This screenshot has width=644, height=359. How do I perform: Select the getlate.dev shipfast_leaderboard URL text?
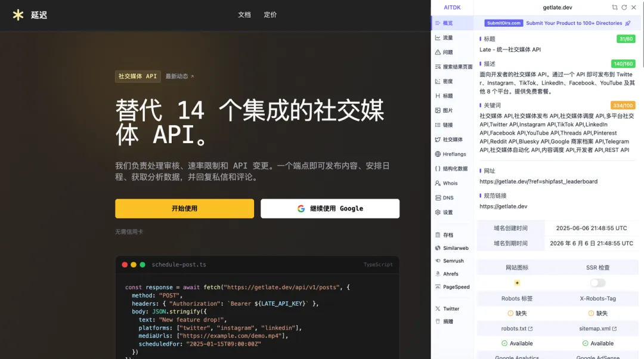(x=538, y=181)
